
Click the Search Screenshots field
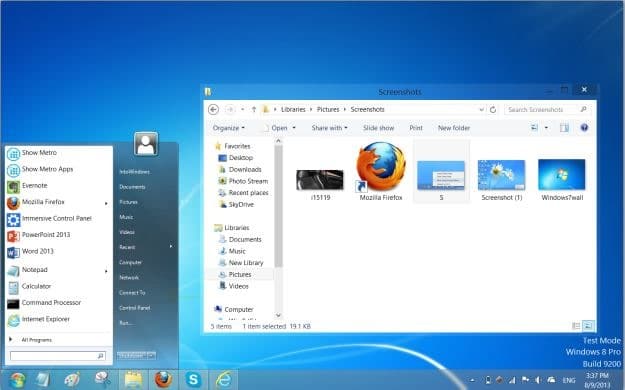546,109
